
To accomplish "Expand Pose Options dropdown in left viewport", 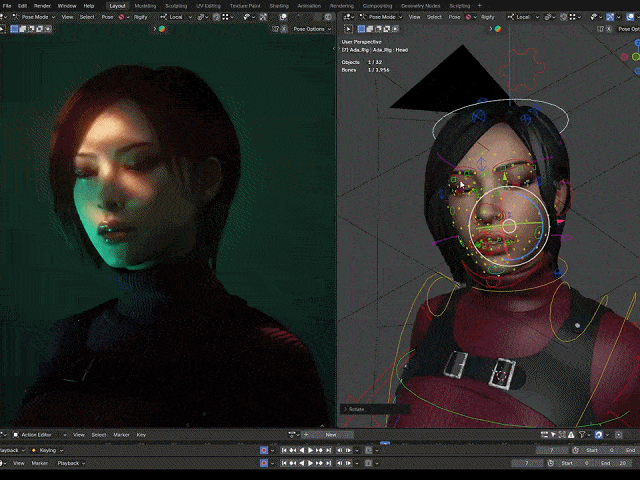I will click(x=312, y=29).
